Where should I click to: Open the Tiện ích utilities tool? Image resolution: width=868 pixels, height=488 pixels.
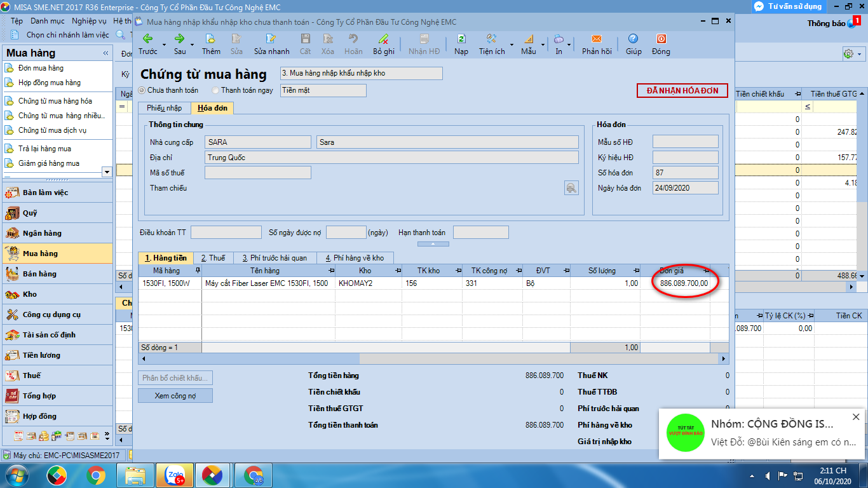point(492,44)
